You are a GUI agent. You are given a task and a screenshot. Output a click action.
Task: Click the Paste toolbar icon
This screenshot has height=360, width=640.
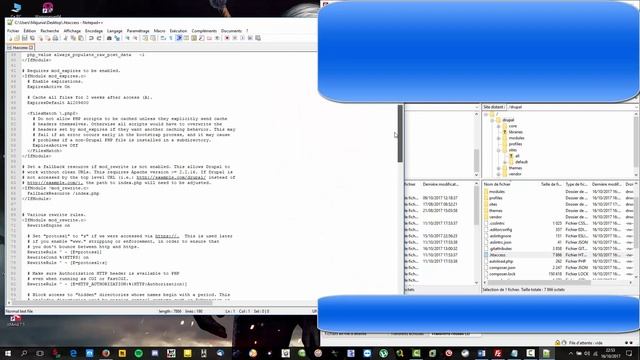click(81, 38)
